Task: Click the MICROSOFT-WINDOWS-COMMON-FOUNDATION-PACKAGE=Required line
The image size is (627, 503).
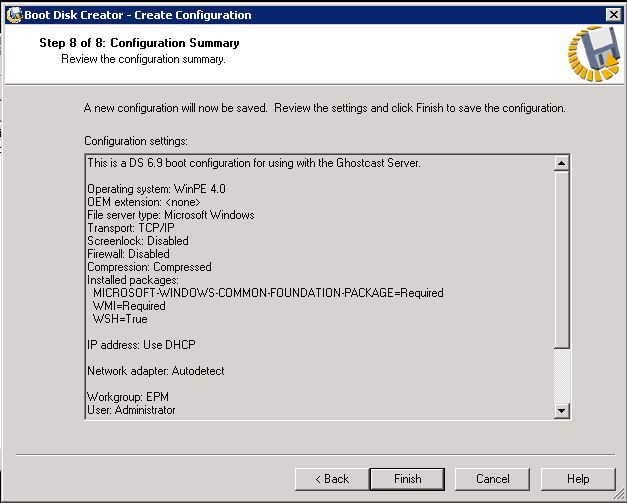Action: pos(268,293)
